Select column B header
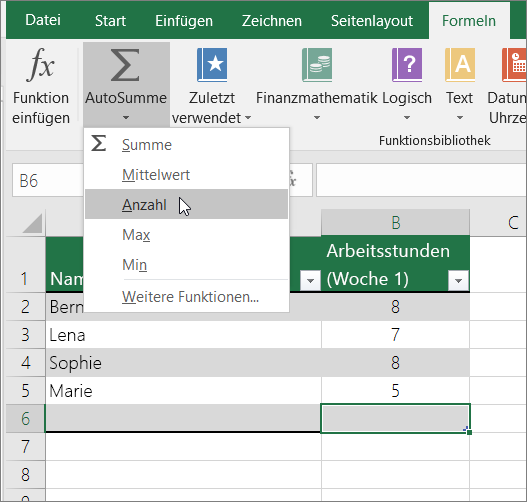Image resolution: width=527 pixels, height=502 pixels. coord(396,222)
